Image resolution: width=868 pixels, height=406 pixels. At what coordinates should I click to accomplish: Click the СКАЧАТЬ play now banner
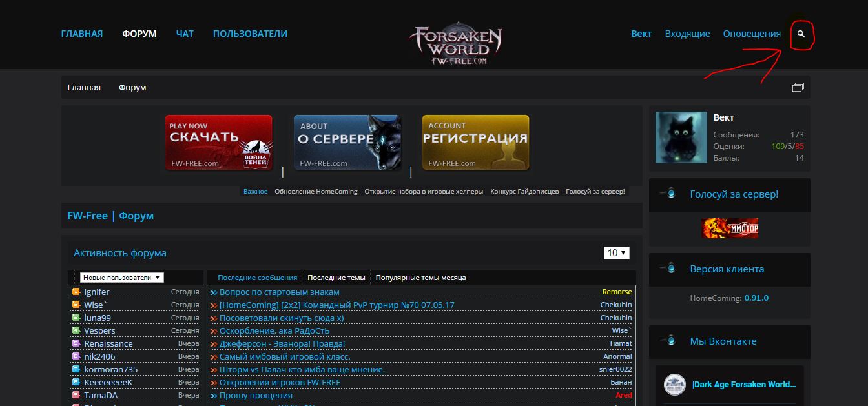[219, 143]
